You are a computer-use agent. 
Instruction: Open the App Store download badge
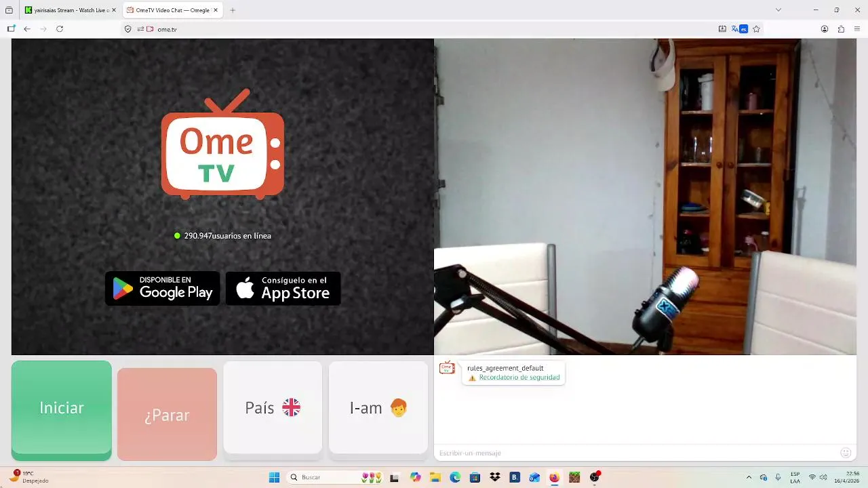click(283, 289)
